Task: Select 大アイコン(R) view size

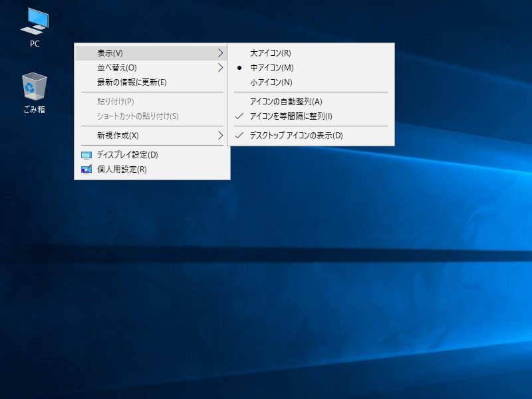Action: (x=311, y=53)
